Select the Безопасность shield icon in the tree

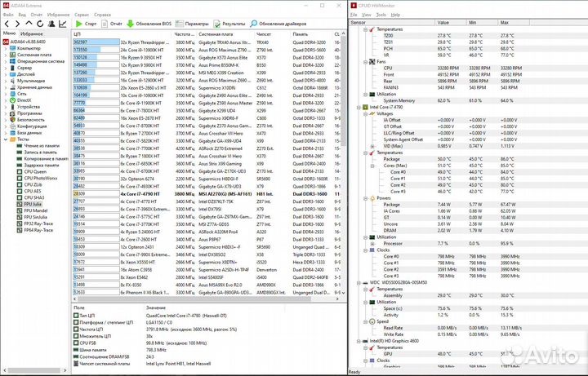[x=13, y=119]
